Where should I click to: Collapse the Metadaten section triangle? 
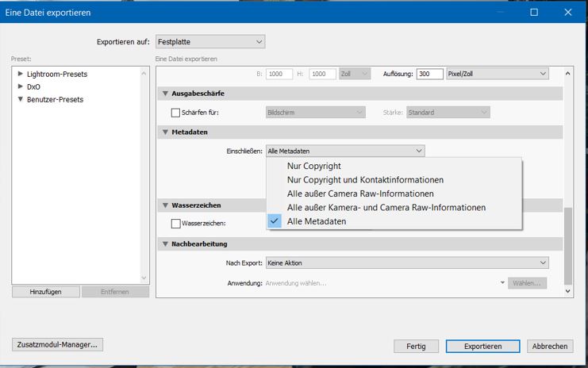pos(165,132)
